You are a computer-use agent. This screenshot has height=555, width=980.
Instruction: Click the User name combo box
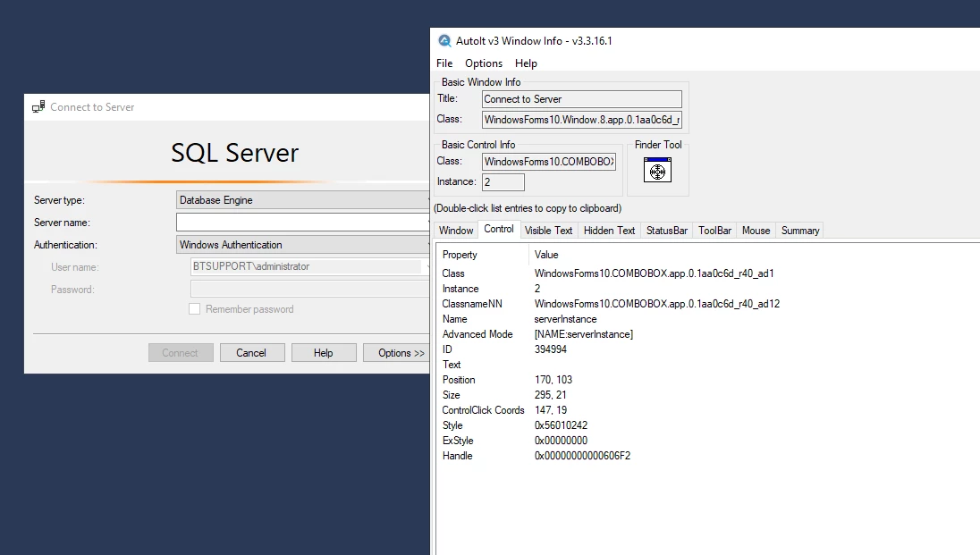(x=309, y=267)
